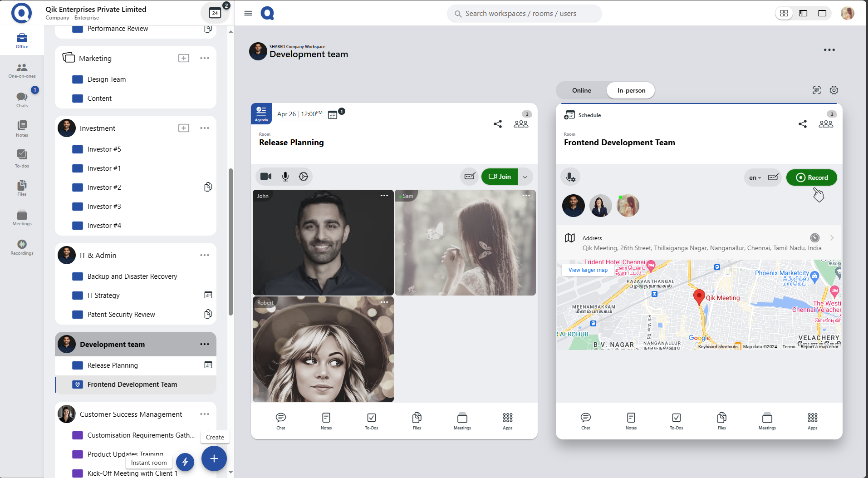Open Chats in the left sidebar
Image resolution: width=868 pixels, height=478 pixels.
click(x=22, y=99)
